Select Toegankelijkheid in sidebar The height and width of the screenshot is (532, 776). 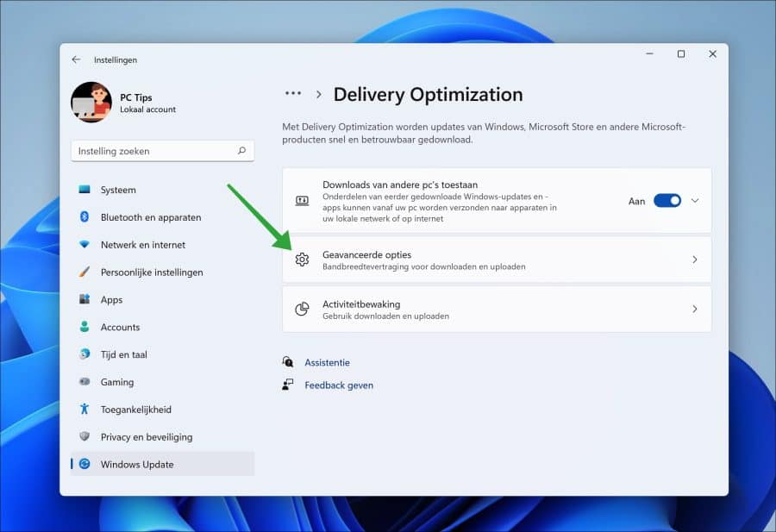[x=162, y=410]
